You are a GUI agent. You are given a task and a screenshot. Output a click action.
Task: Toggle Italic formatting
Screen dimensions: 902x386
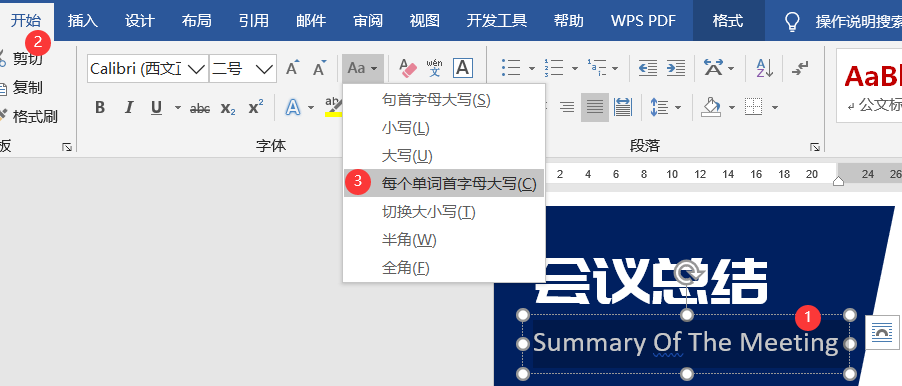[x=129, y=108]
